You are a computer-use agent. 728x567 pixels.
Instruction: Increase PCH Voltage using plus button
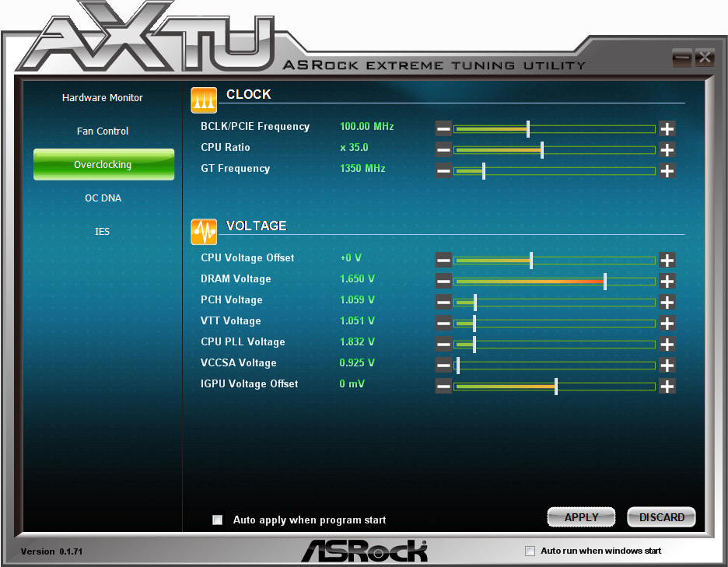click(x=667, y=303)
